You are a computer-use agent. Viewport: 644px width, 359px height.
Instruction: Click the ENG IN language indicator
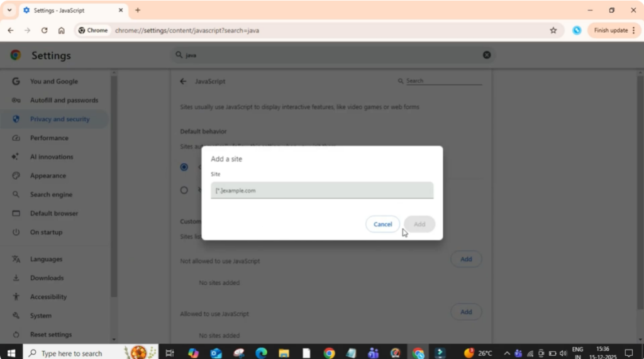tap(577, 353)
